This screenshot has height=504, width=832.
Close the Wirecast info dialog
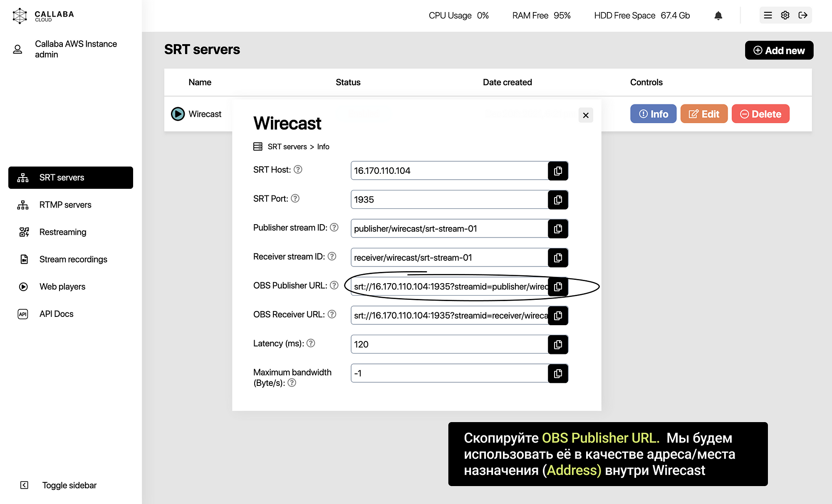(x=586, y=115)
